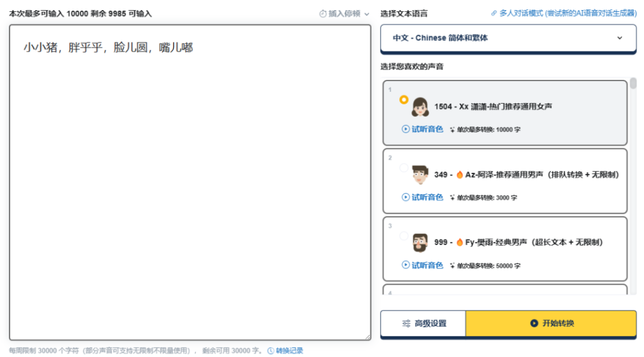Click the 选择文本语言 label
Viewport: 644px width, 357px height.
click(x=404, y=14)
